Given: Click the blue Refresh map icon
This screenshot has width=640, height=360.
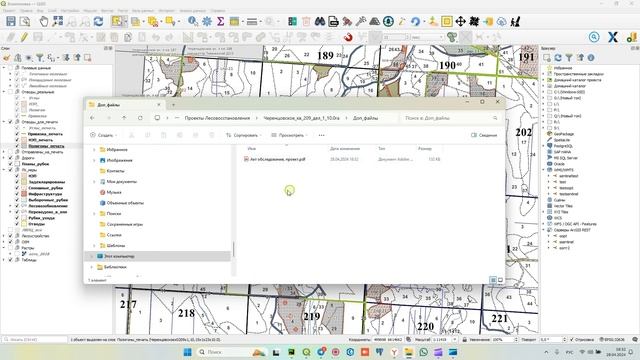Looking at the screenshot, I should point(98,21).
